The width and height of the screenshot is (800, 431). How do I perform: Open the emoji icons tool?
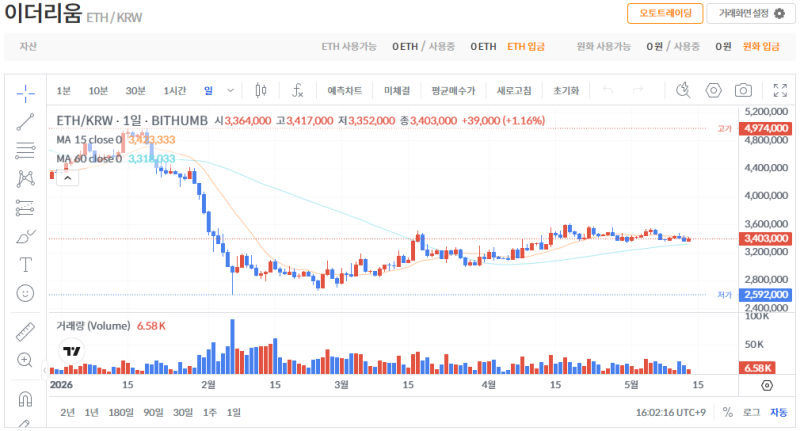25,293
